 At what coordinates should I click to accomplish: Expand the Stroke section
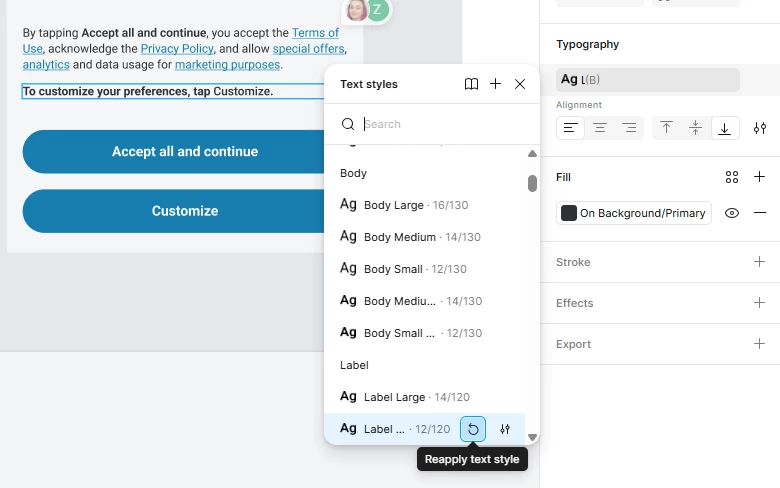click(x=759, y=262)
